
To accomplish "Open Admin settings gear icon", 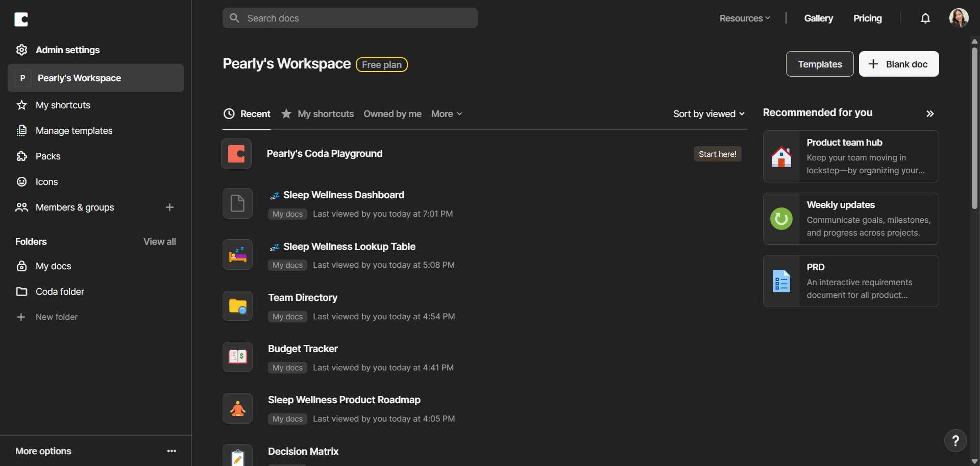I will coord(21,50).
